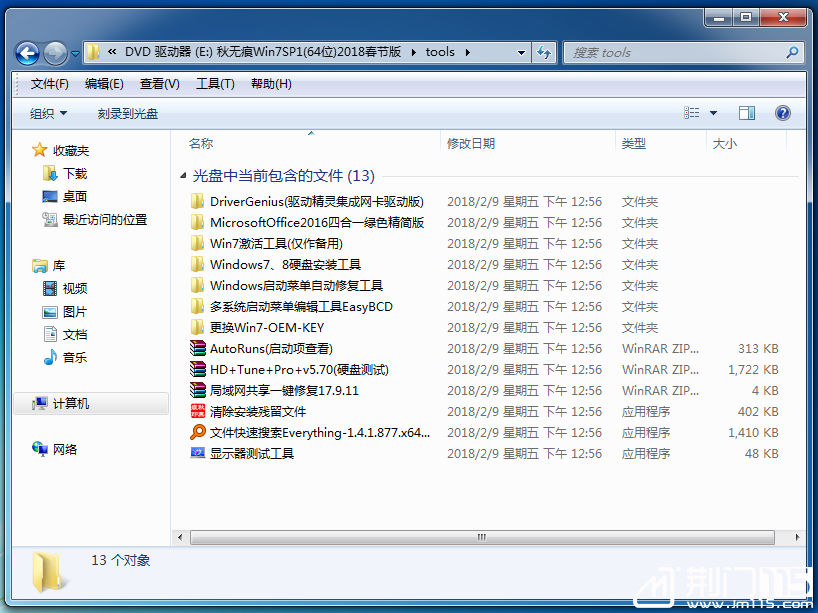Go back with the Back arrow button
Image resolution: width=818 pixels, height=613 pixels.
[x=27, y=53]
